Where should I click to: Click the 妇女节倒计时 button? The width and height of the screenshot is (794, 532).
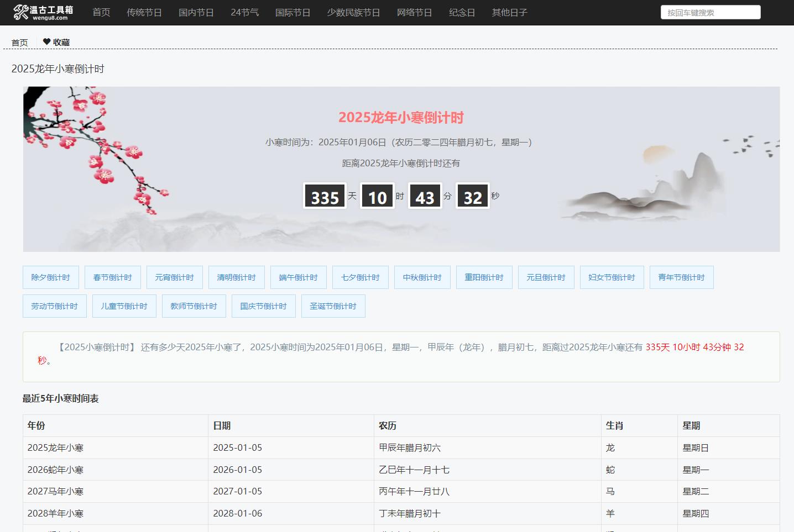tap(612, 277)
